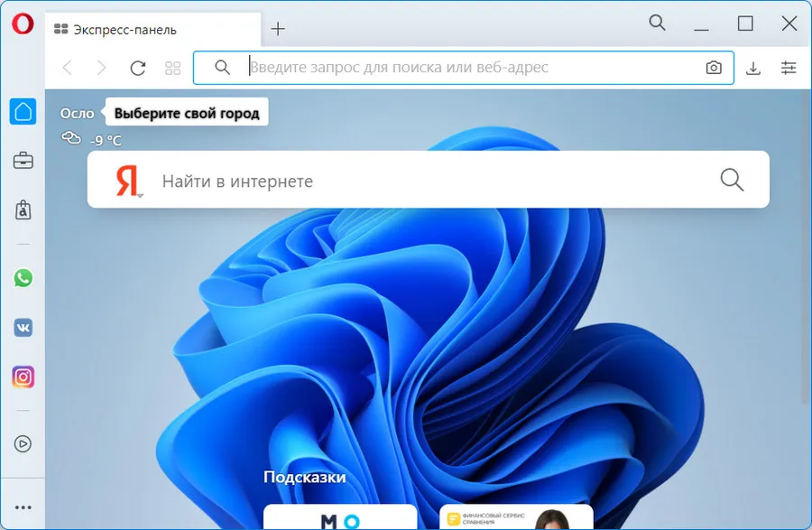
Task: Open sidebar setup three-dots menu
Action: [23, 507]
